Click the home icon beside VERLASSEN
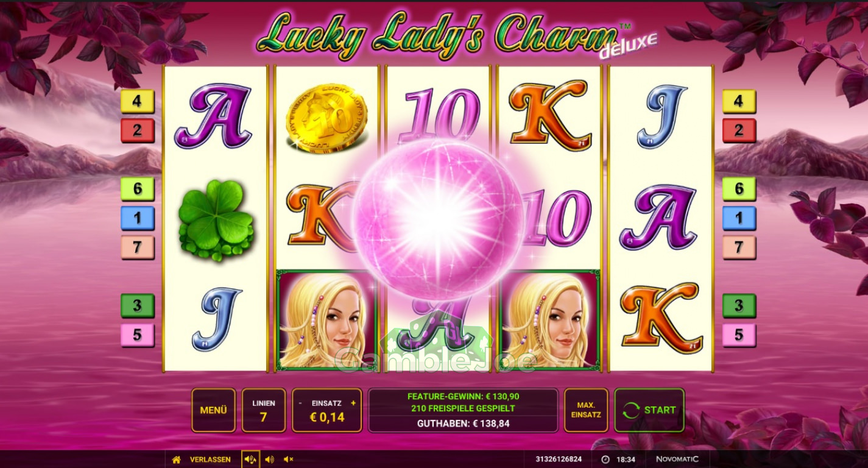The image size is (868, 468). pos(176,459)
